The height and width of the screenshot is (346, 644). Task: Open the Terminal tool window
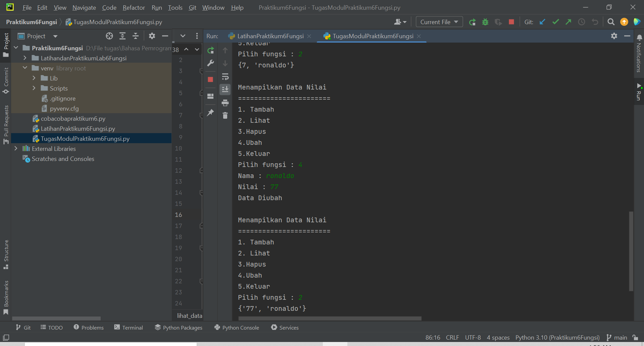129,328
